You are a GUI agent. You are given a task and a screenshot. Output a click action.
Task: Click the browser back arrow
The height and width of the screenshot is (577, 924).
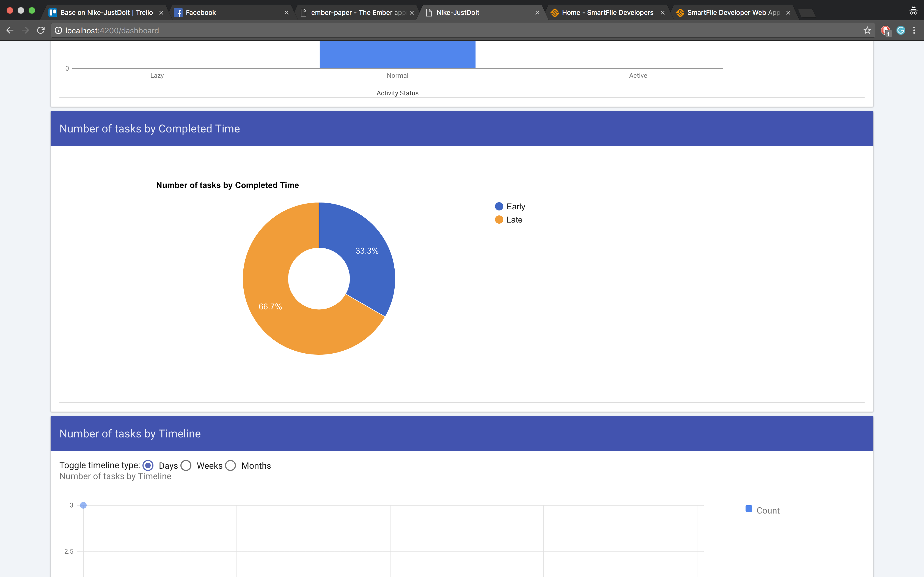coord(10,30)
